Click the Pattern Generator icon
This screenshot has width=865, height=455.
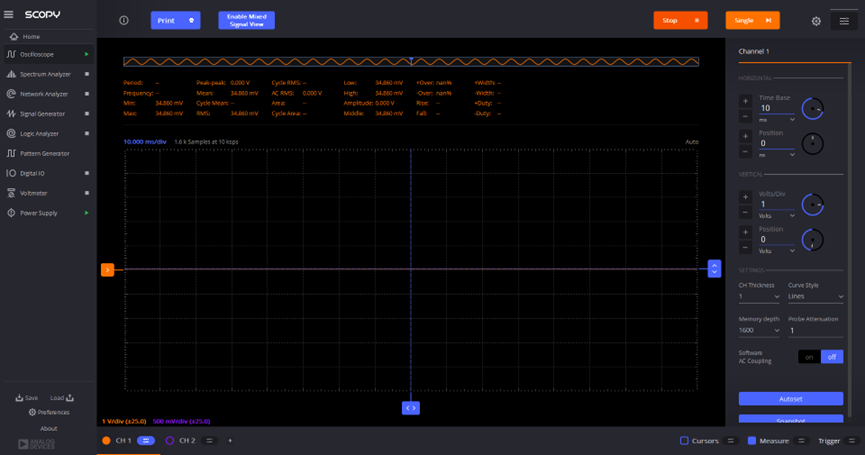pyautogui.click(x=11, y=153)
